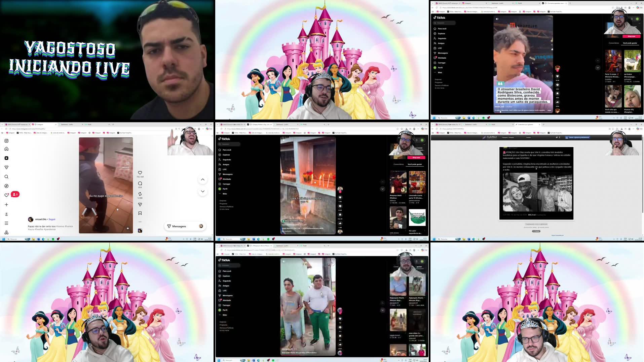This screenshot has height=362, width=644.
Task: Open LIVE in the Bistecone video TikTok window
Action: pyautogui.click(x=438, y=48)
